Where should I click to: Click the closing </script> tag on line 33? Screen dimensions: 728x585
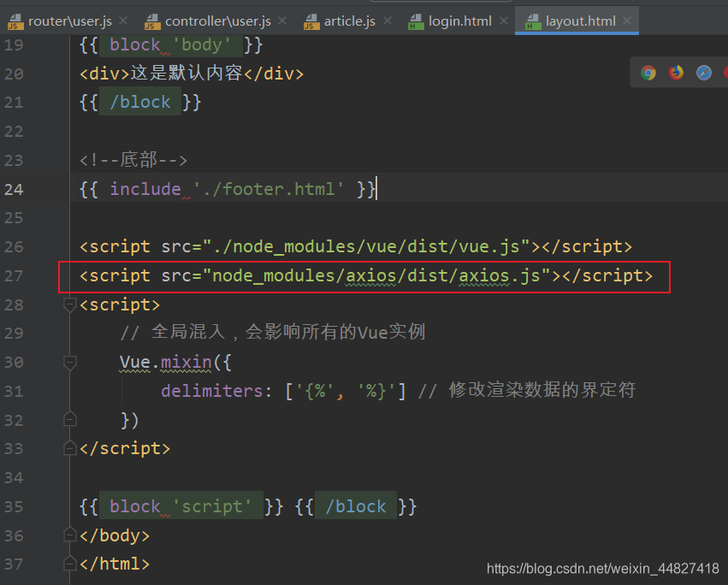(125, 448)
